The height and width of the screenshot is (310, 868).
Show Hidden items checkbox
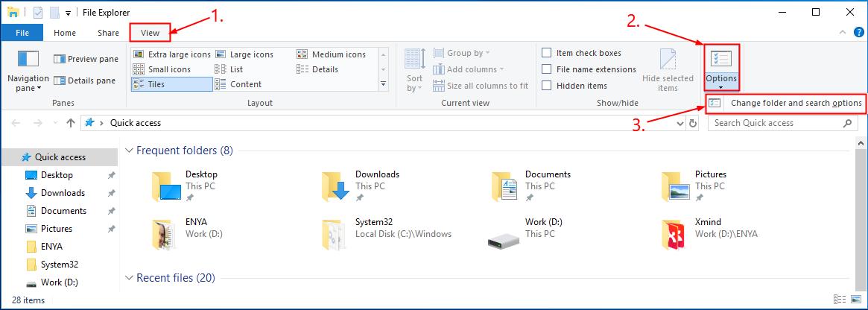pyautogui.click(x=547, y=86)
